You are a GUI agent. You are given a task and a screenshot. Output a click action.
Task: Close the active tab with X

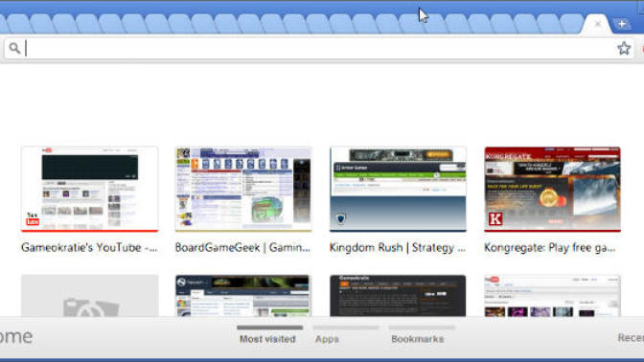598,24
